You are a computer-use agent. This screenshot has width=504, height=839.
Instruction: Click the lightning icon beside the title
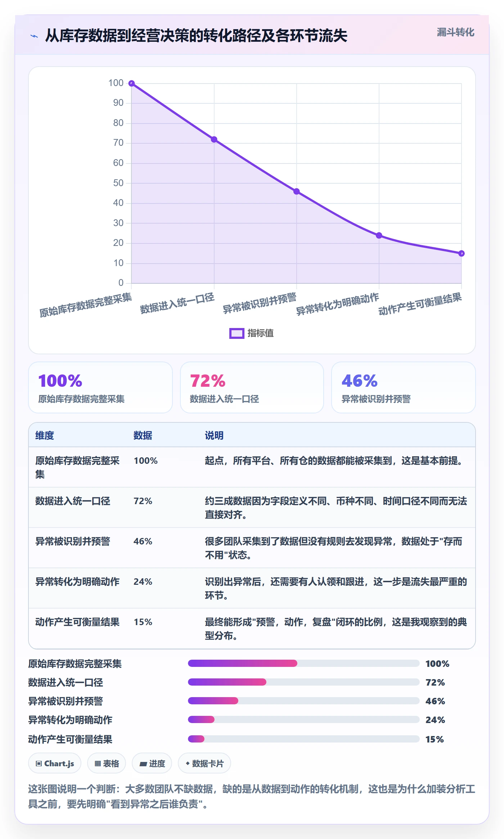pos(34,36)
